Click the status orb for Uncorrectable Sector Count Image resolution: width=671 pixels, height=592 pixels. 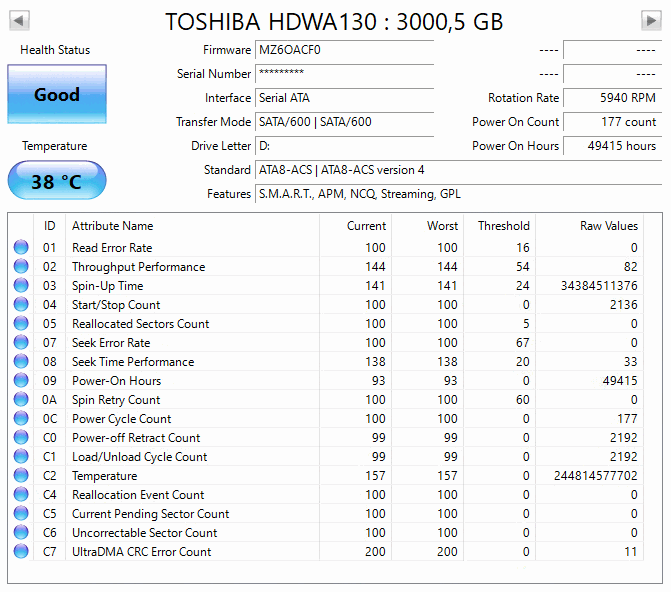[21, 532]
